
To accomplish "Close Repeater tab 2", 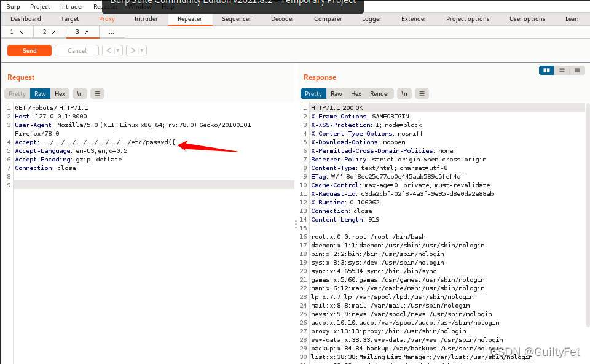I will [54, 33].
